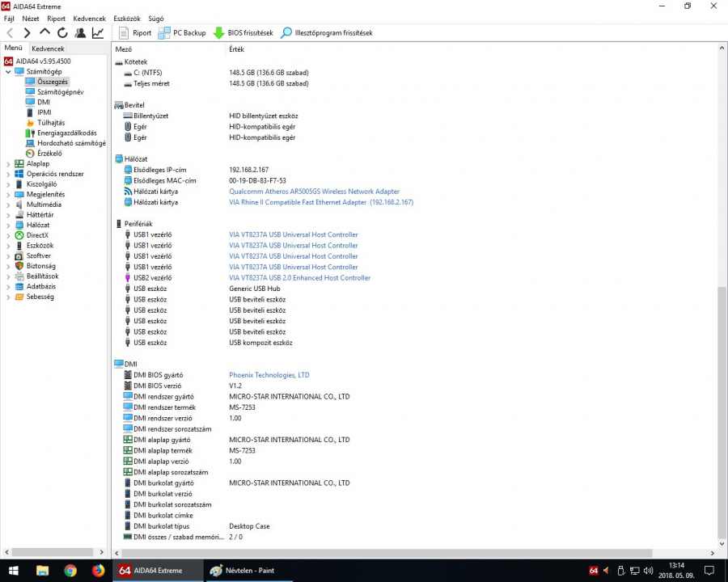Open the user icon in the toolbar

(x=80, y=33)
